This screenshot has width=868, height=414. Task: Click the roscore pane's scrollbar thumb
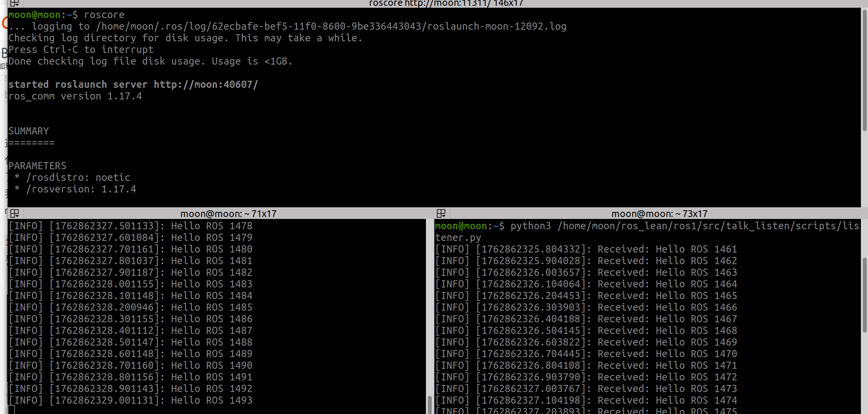click(864, 71)
